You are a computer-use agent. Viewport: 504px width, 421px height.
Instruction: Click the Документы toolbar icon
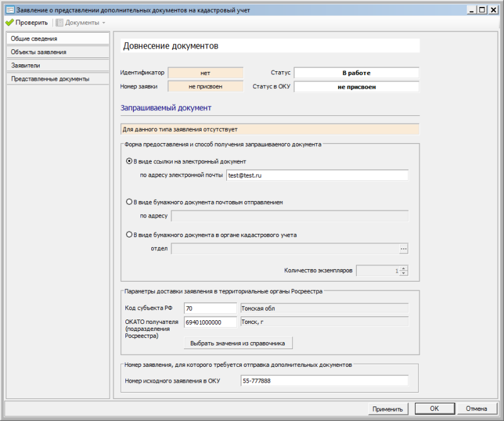[x=60, y=23]
